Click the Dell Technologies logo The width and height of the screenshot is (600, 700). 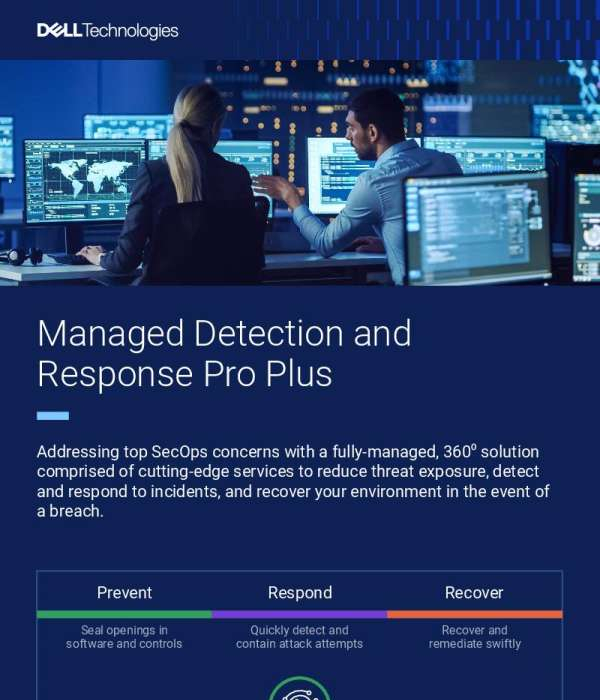107,30
